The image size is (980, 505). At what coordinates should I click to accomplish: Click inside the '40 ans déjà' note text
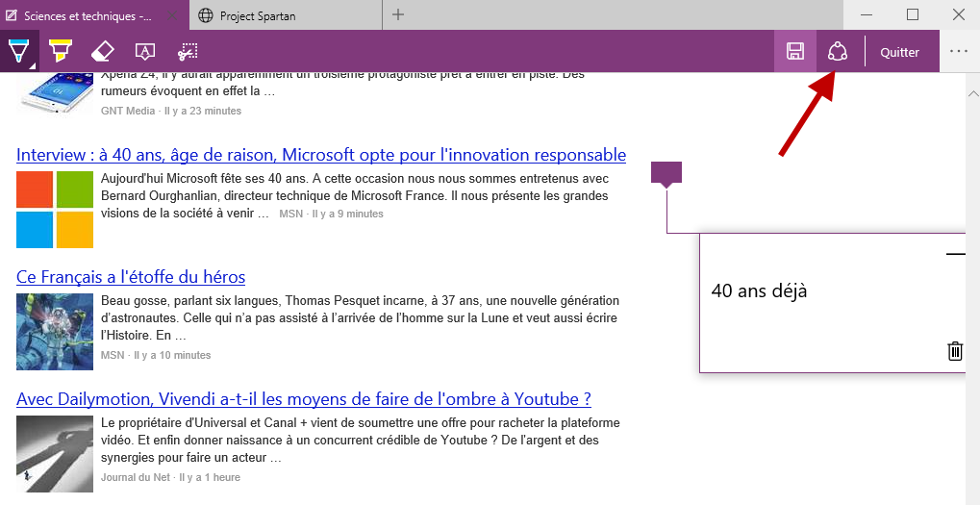click(x=760, y=290)
